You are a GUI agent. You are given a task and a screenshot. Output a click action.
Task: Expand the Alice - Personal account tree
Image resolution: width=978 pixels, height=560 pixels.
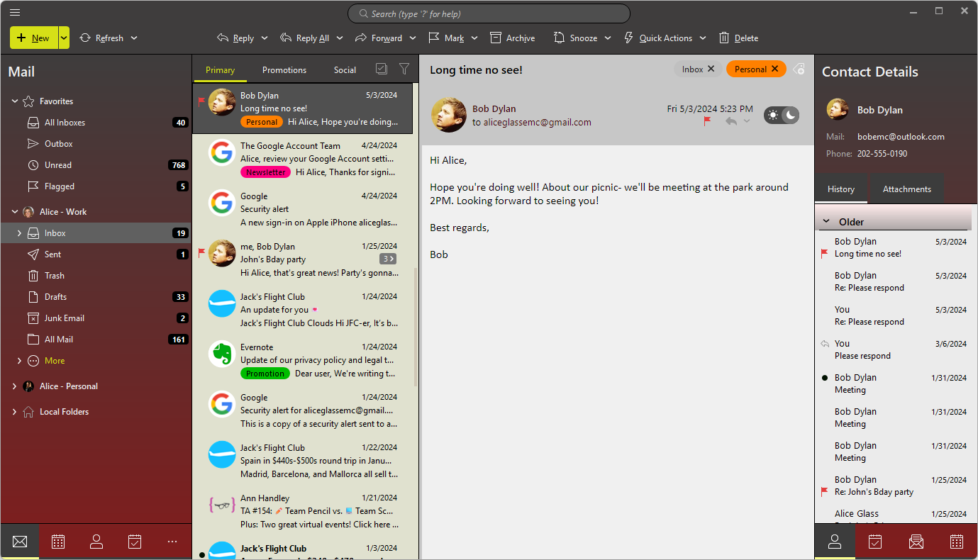coord(14,386)
